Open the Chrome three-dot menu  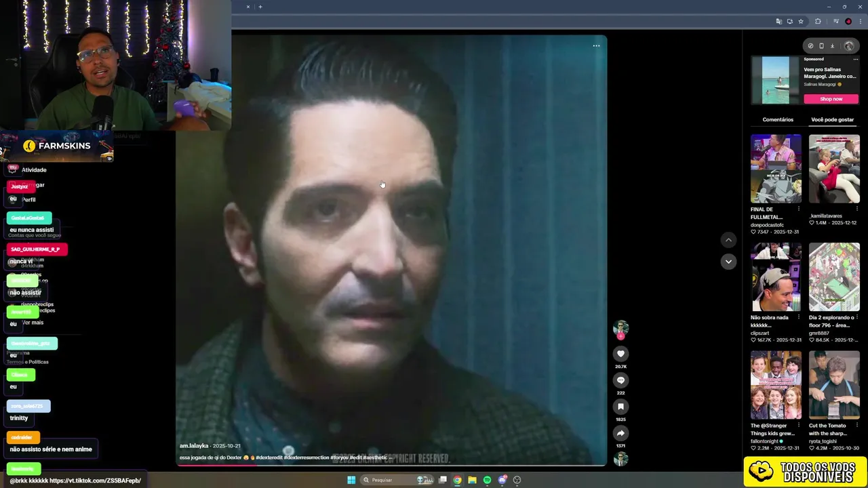point(860,22)
